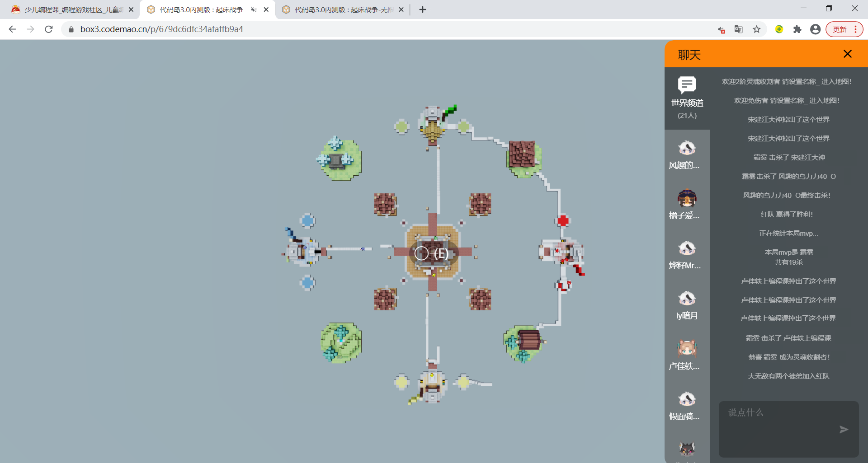Click the 聊天 panel header title
The height and width of the screenshot is (463, 868).
[x=689, y=55]
